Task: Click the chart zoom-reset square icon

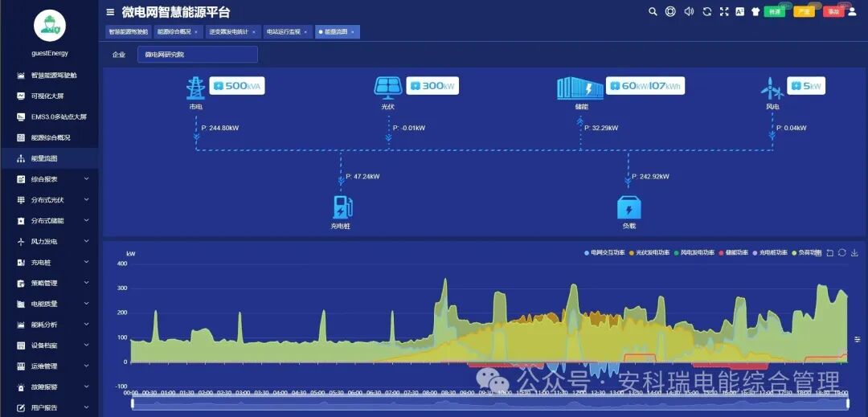Action: coord(829,253)
